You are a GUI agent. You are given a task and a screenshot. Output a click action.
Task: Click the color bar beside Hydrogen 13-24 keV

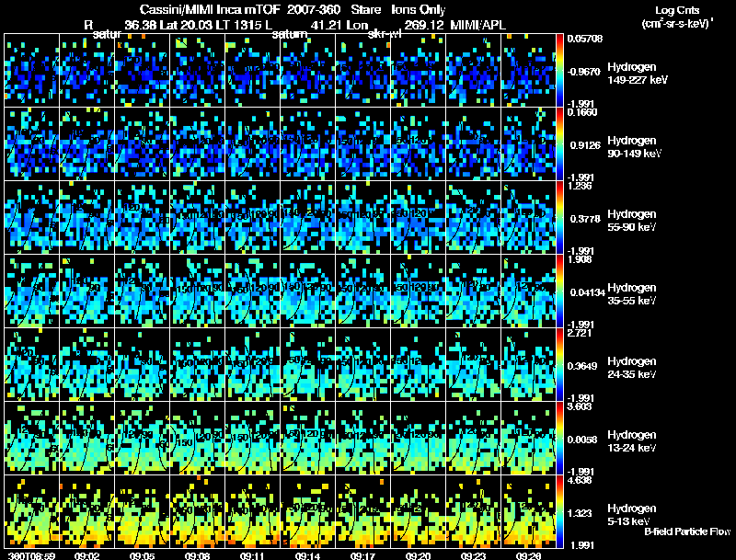coord(559,439)
